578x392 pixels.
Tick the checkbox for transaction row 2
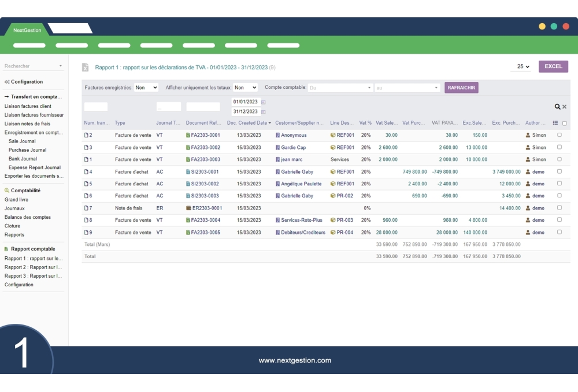[559, 135]
